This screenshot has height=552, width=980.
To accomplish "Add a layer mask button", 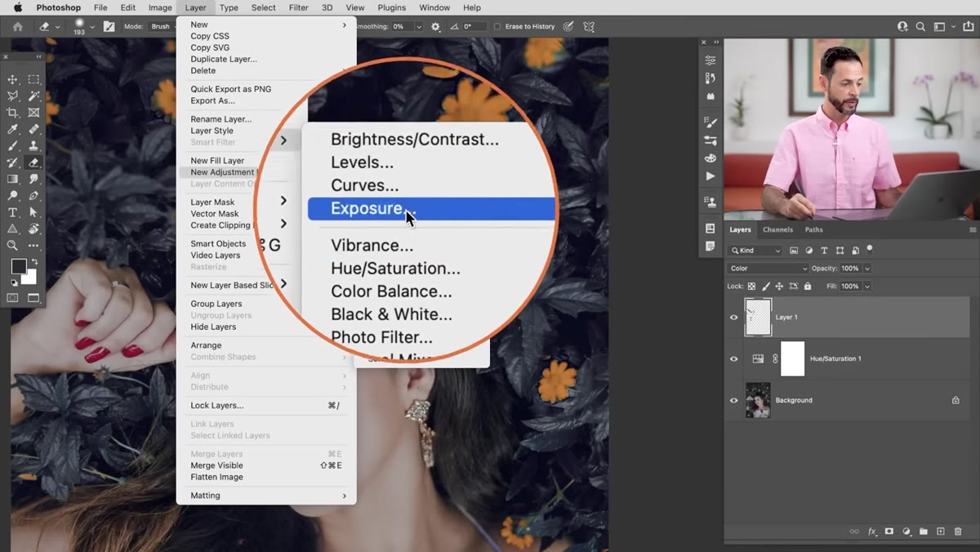I will click(x=889, y=532).
